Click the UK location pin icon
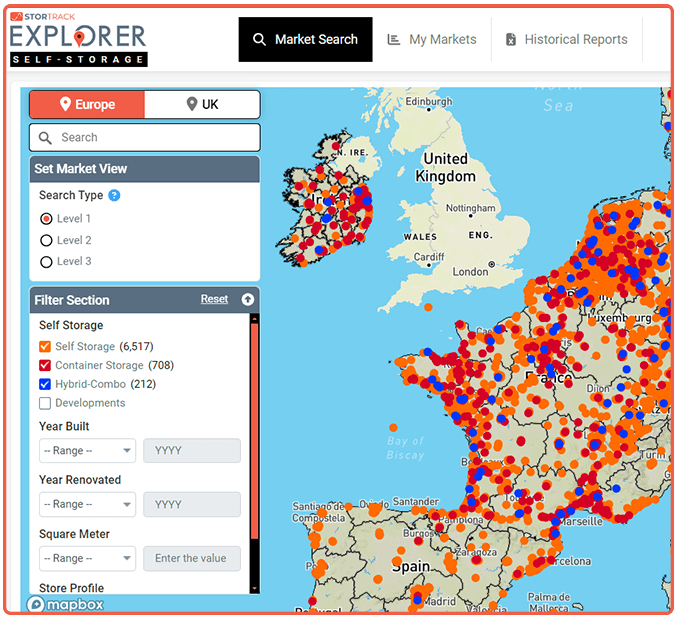The width and height of the screenshot is (678, 620). pyautogui.click(x=191, y=105)
